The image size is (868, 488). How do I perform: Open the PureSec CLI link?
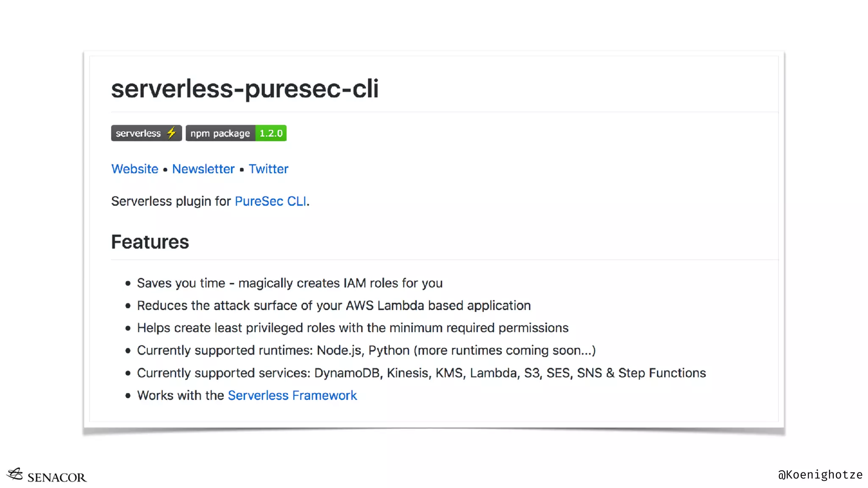click(x=270, y=201)
